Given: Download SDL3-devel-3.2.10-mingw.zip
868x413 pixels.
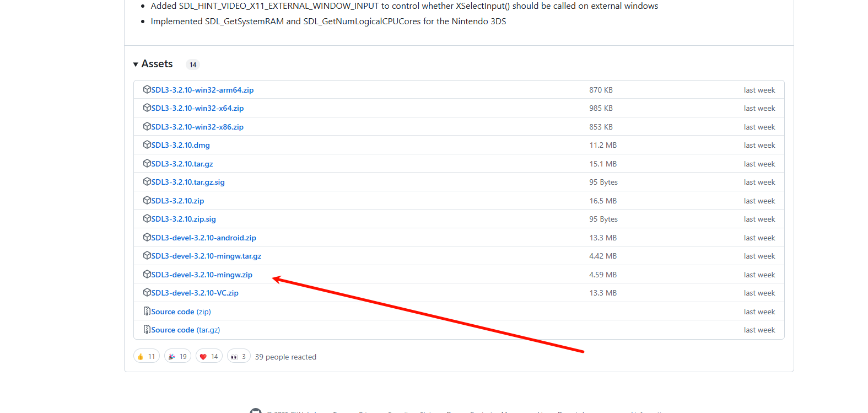Looking at the screenshot, I should (202, 275).
